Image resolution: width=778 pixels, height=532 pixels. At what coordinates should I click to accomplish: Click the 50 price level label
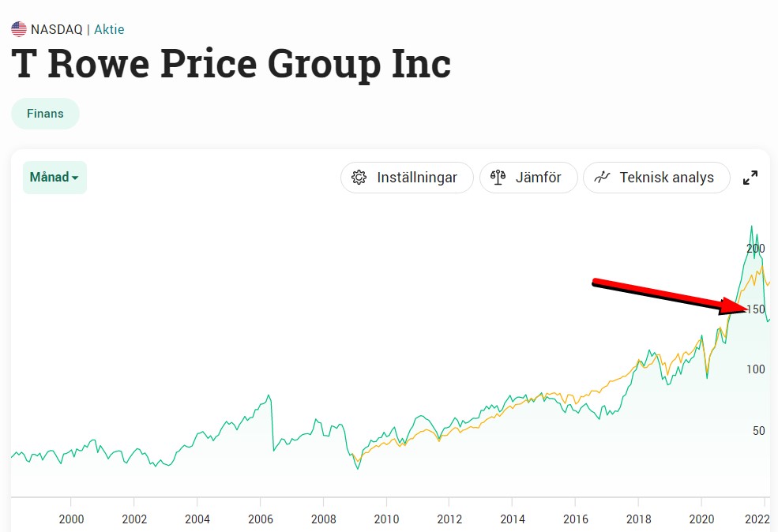click(x=758, y=431)
